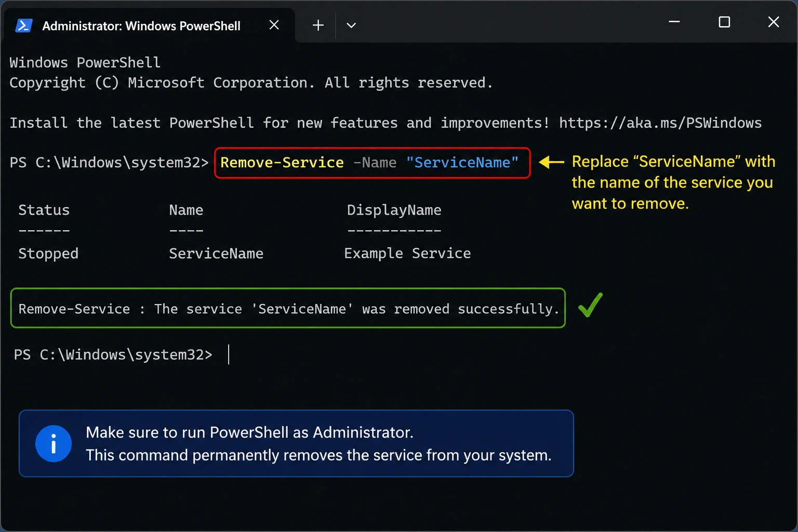Click the first PS C:\Windows\system32> prompt text
Screen dimensions: 798x532
click(109, 163)
